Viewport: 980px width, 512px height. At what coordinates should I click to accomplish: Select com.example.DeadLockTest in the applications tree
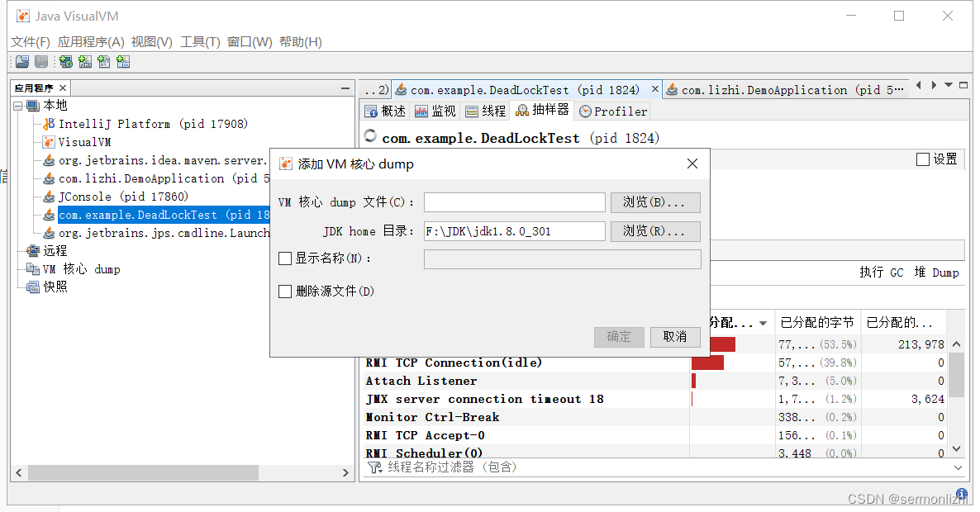coord(164,215)
